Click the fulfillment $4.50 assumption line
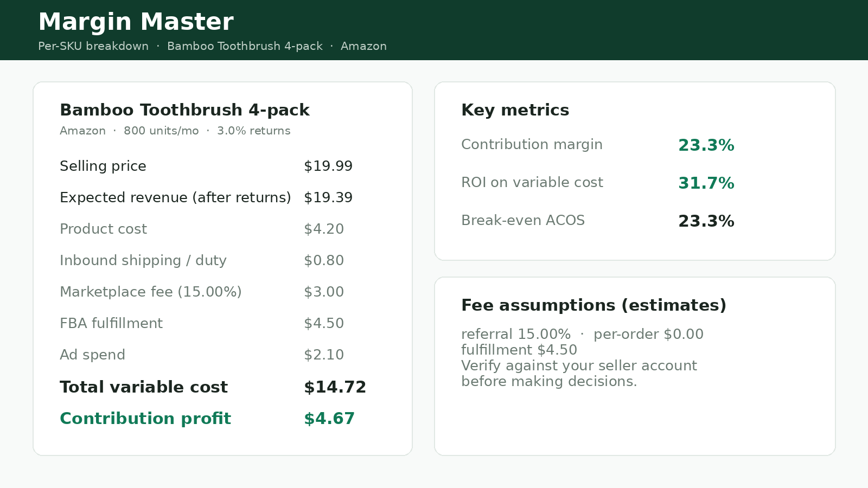The width and height of the screenshot is (868, 488). (x=519, y=350)
